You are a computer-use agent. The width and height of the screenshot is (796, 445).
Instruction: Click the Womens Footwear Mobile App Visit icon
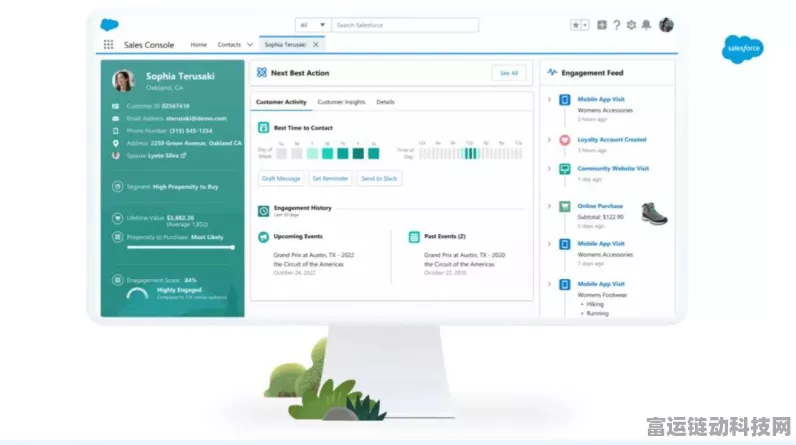565,285
